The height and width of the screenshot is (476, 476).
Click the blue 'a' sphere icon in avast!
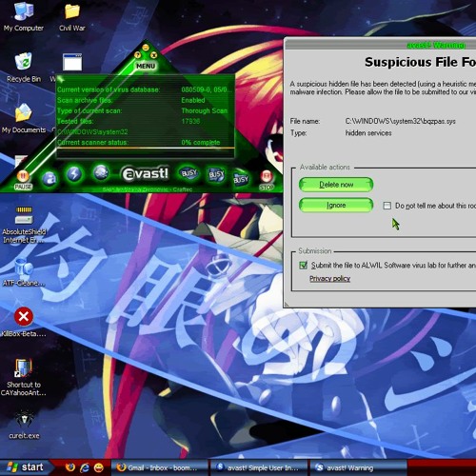[50, 179]
